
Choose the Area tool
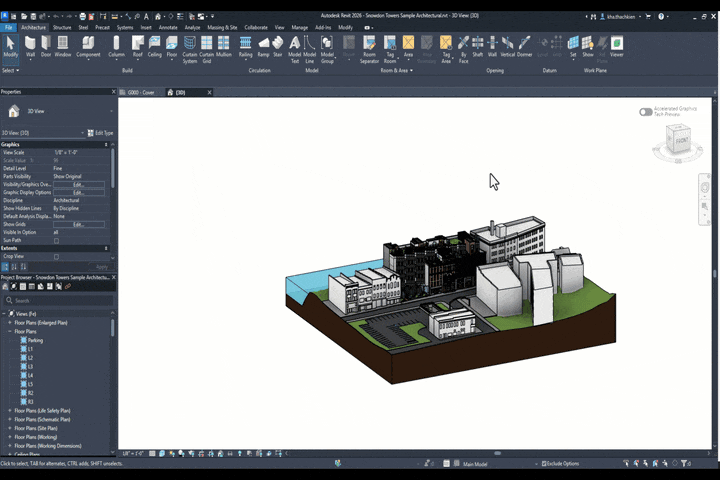(408, 47)
